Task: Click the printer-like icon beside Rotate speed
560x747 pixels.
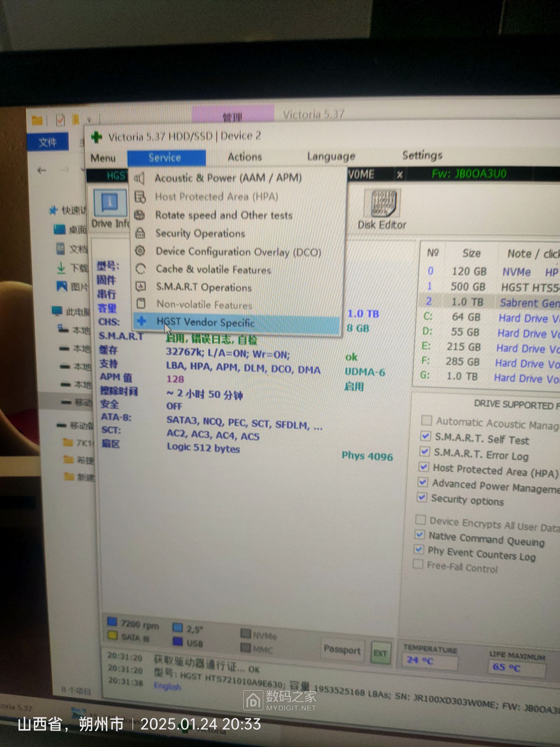Action: pyautogui.click(x=140, y=215)
